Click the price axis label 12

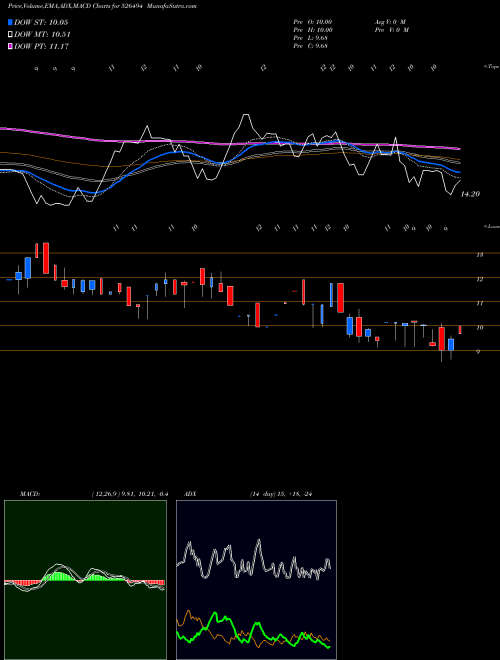click(x=479, y=279)
